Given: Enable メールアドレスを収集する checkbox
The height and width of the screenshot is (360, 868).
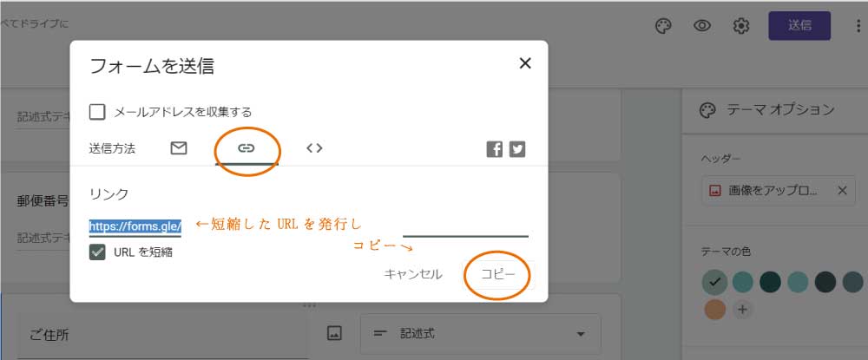Looking at the screenshot, I should (x=98, y=112).
